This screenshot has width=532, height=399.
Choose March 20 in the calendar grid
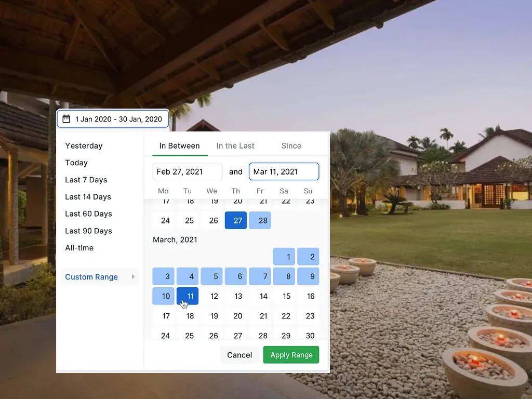point(238,316)
